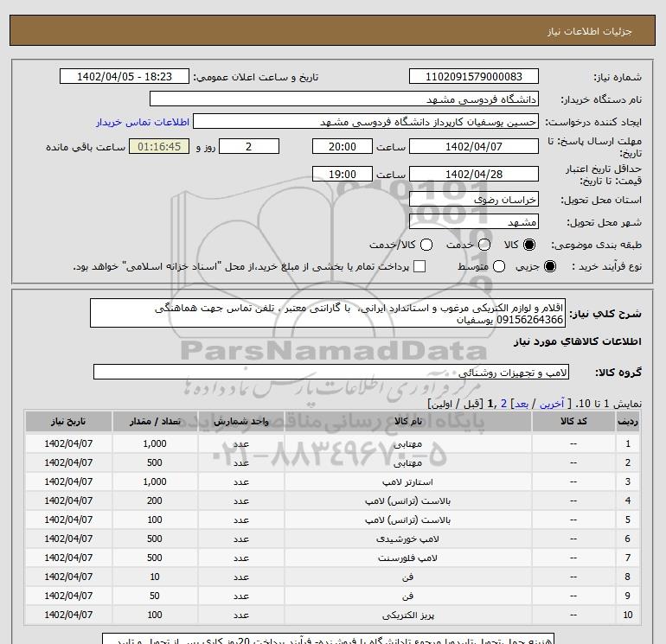
Task: Select لامپ فلورسنت item in row 7
Action: (407, 558)
